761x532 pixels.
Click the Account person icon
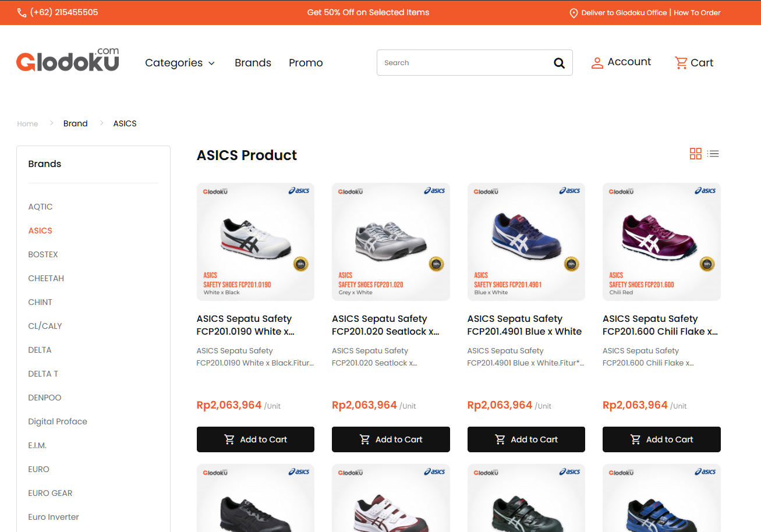[x=597, y=63]
